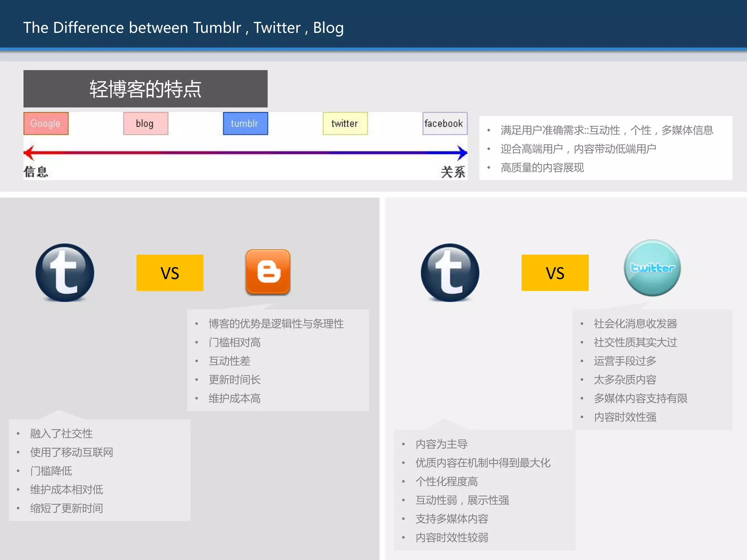Click the bullet 优质内容在机制中得到最大化
Screen dimensions: 747x560
[483, 463]
